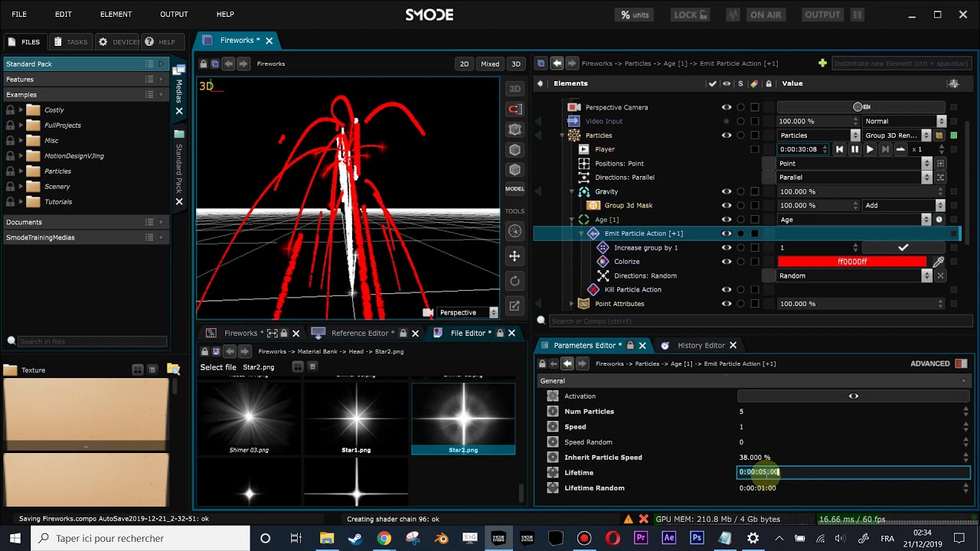Viewport: 980px width, 551px height.
Task: Open the Normal blend mode dropdown
Action: [x=904, y=121]
